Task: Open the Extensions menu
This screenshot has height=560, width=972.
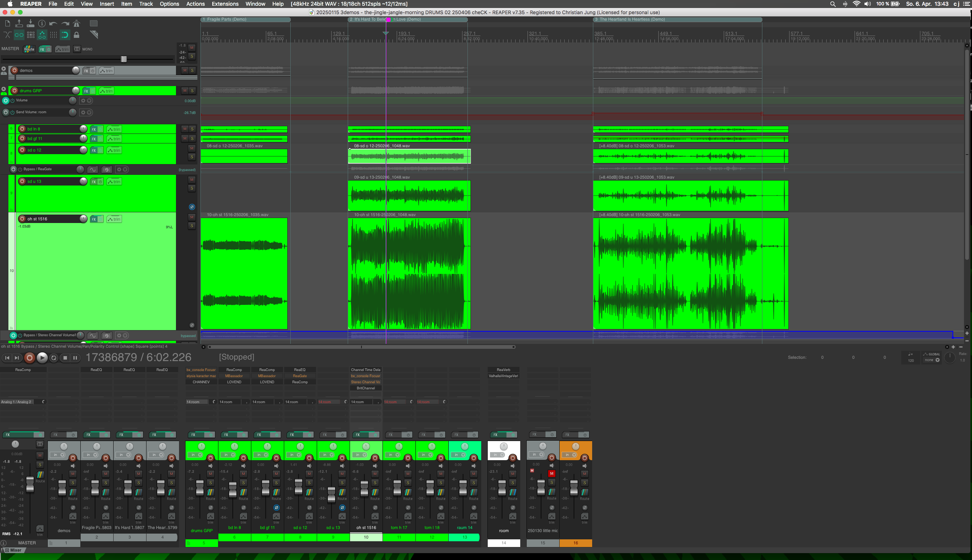Action: (225, 4)
